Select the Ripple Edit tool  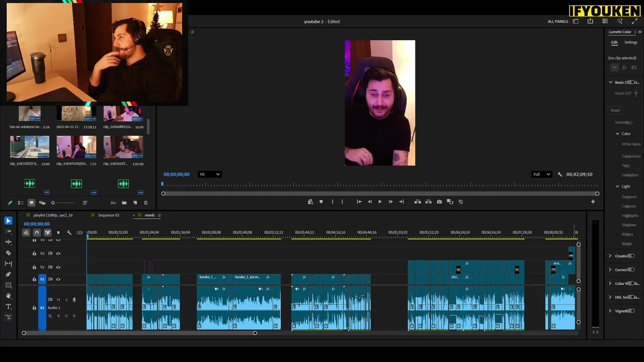(x=8, y=242)
